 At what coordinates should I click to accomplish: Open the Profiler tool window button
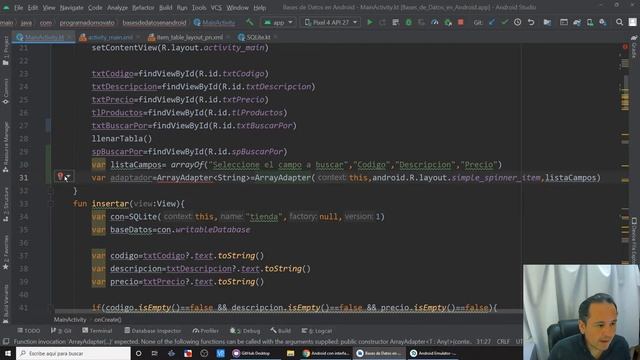(206, 331)
